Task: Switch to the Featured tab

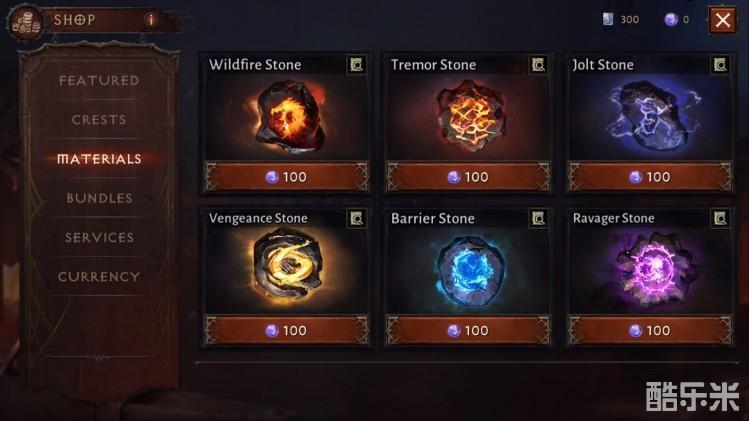Action: tap(99, 81)
